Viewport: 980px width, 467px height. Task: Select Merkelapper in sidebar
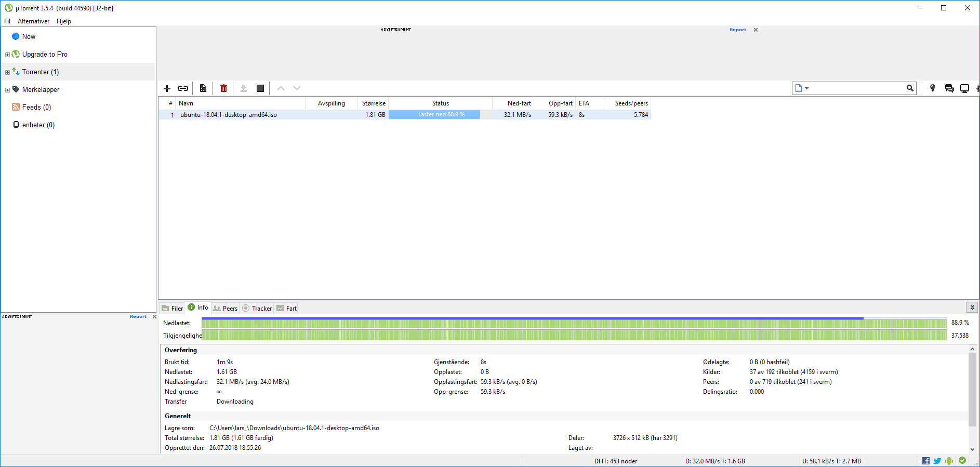[x=41, y=89]
